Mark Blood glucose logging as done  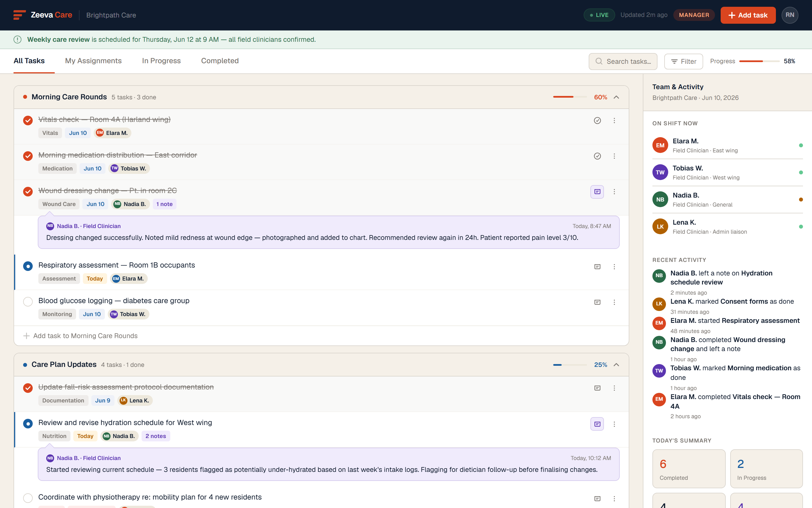(x=28, y=302)
